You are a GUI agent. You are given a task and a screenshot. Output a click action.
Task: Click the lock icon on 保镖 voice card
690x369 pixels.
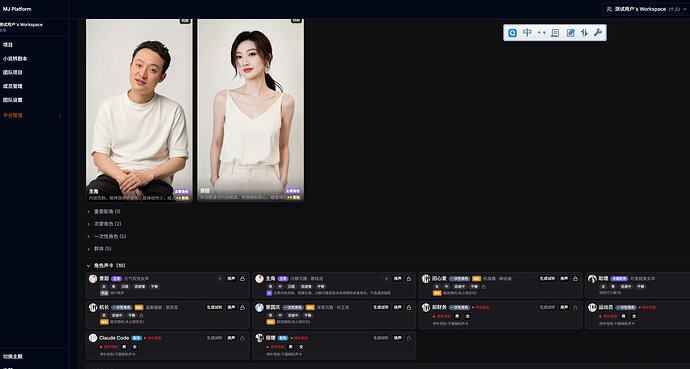click(x=409, y=338)
